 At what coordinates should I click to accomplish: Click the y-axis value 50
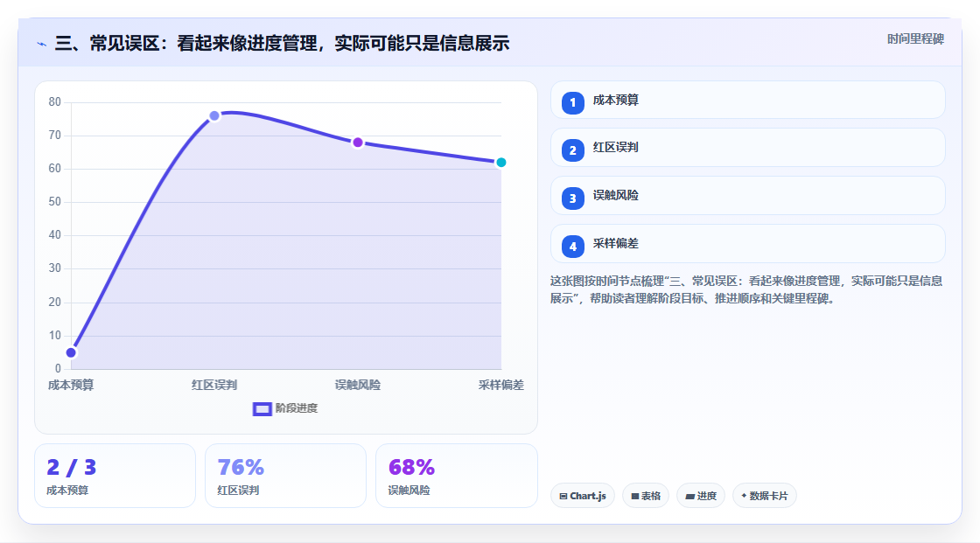(x=55, y=202)
